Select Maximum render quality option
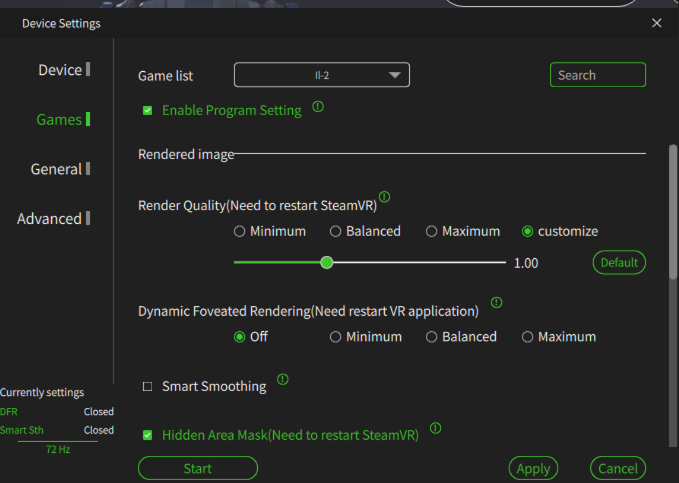 coord(432,231)
